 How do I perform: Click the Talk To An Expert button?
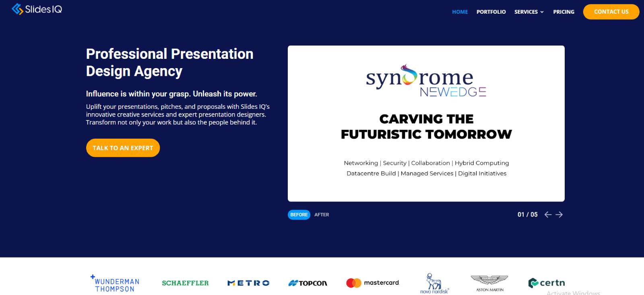click(123, 148)
